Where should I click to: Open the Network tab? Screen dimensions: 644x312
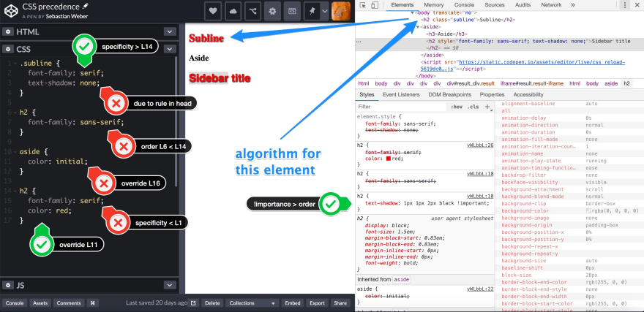point(551,5)
